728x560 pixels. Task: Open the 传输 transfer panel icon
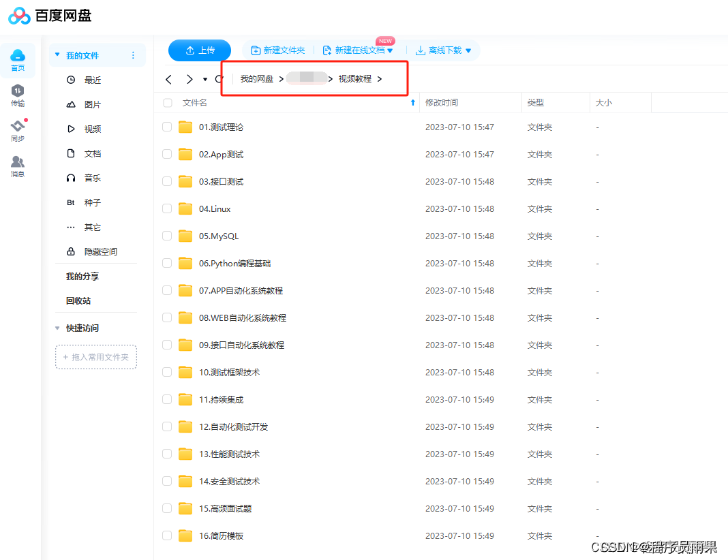click(18, 95)
